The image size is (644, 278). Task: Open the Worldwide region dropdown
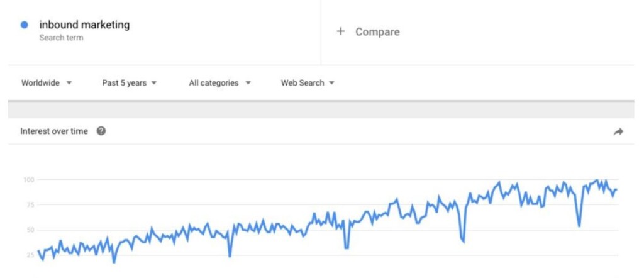(47, 83)
